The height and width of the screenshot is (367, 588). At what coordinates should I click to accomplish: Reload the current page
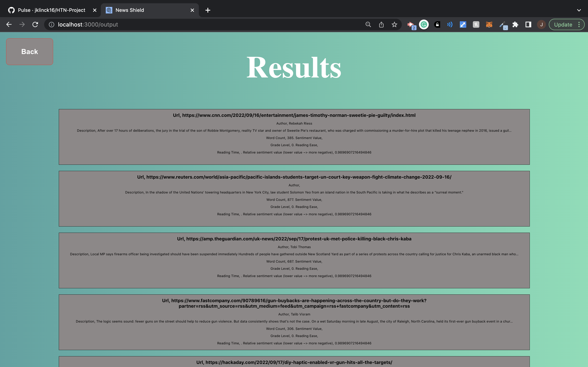(x=35, y=24)
